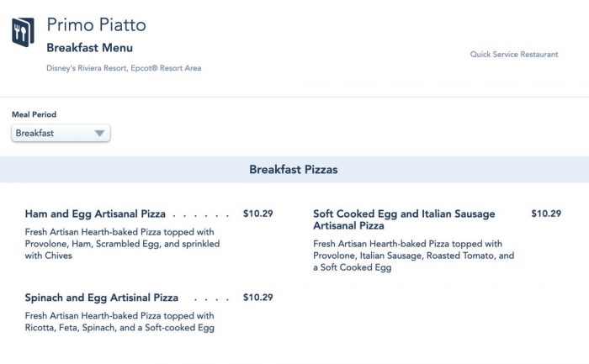
Task: Click the Spinach and Egg pizza description
Action: [x=119, y=322]
